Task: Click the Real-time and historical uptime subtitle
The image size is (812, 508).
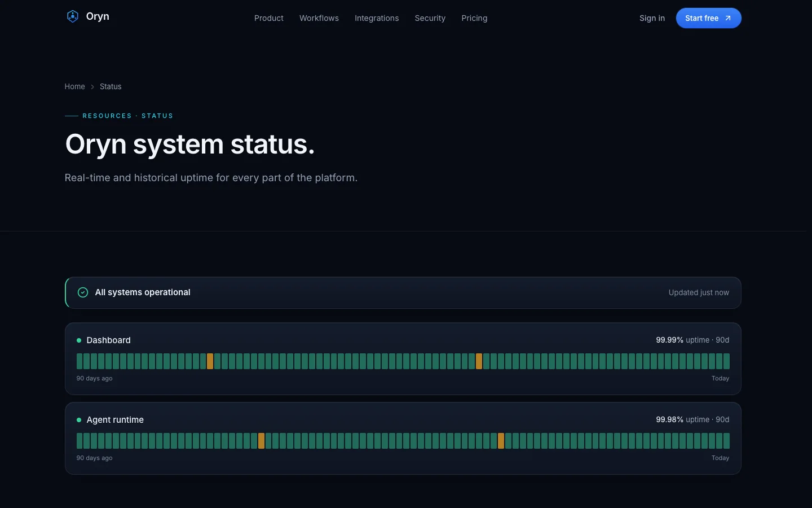Action: coord(211,178)
